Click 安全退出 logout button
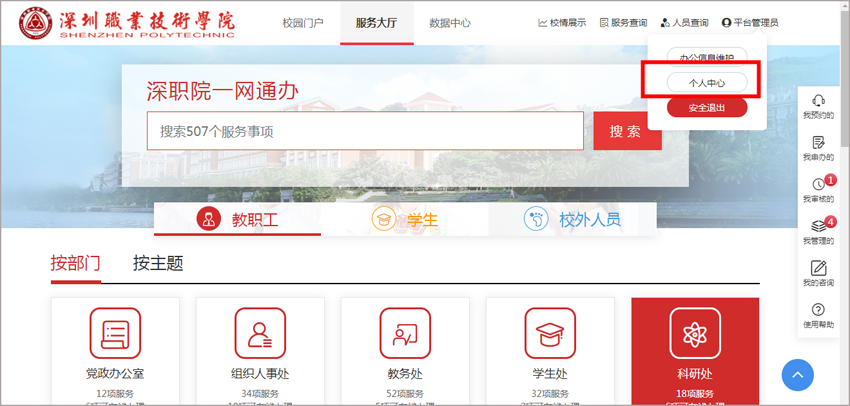850x406 pixels. coord(707,108)
